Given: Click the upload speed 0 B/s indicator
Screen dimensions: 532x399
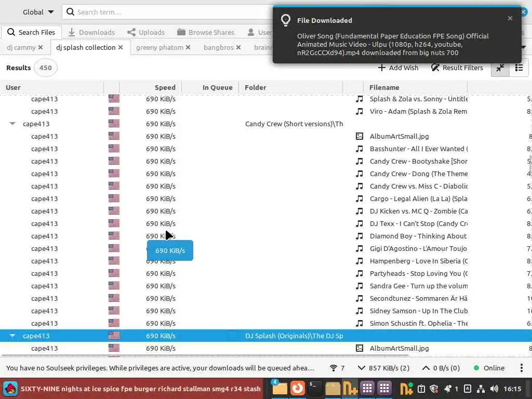Looking at the screenshot, I should 441,368.
